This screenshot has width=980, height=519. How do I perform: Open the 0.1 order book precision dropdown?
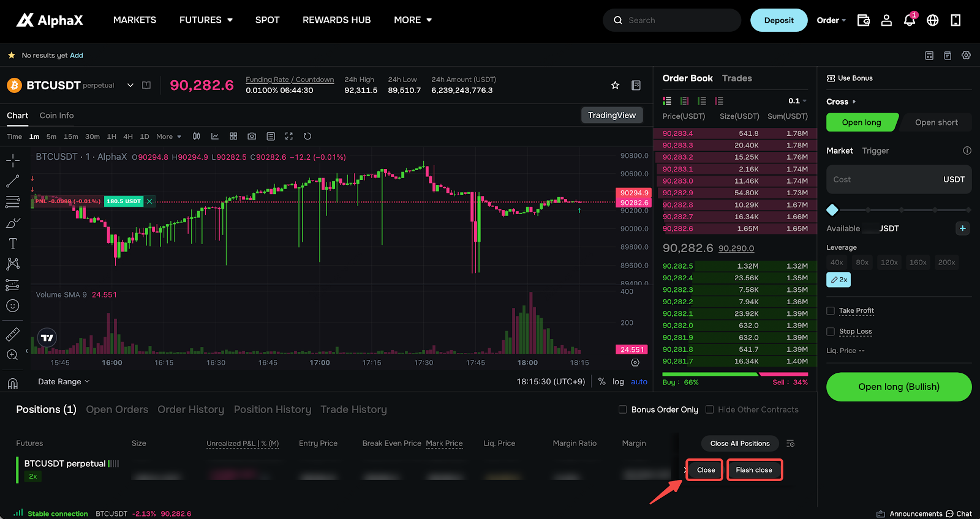pos(797,101)
